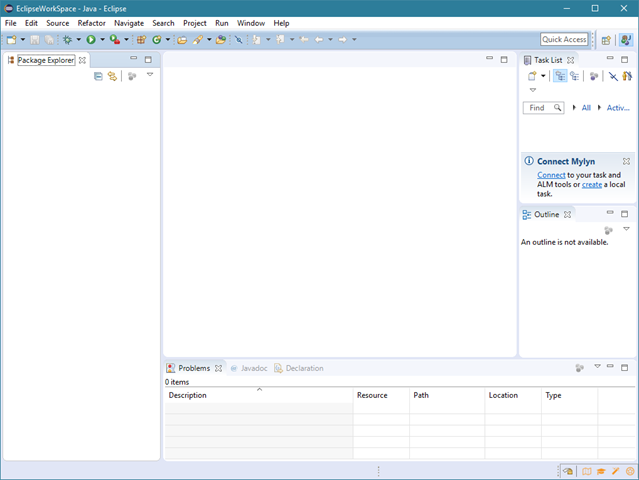Click the All working set link
This screenshot has width=639, height=480.
coord(586,108)
